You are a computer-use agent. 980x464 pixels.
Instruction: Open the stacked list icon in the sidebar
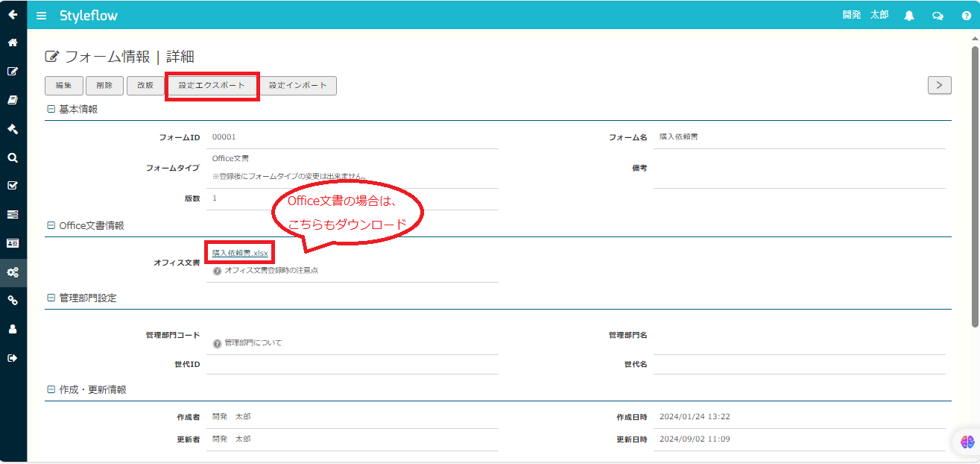tap(13, 215)
